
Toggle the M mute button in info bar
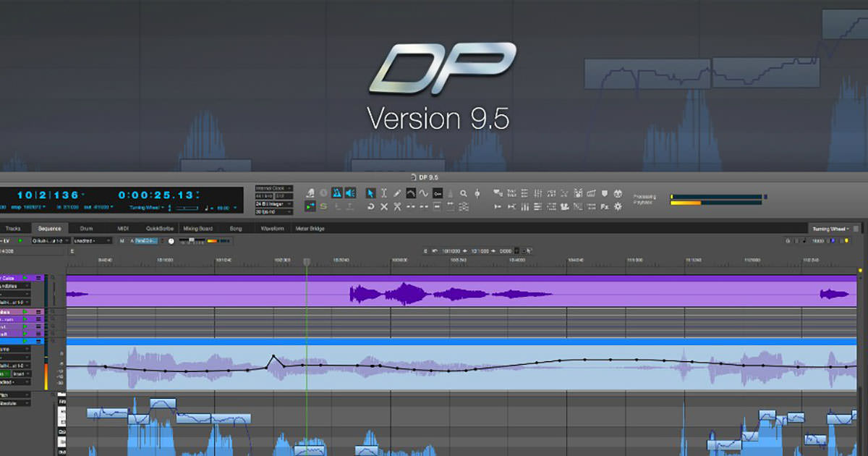[122, 240]
